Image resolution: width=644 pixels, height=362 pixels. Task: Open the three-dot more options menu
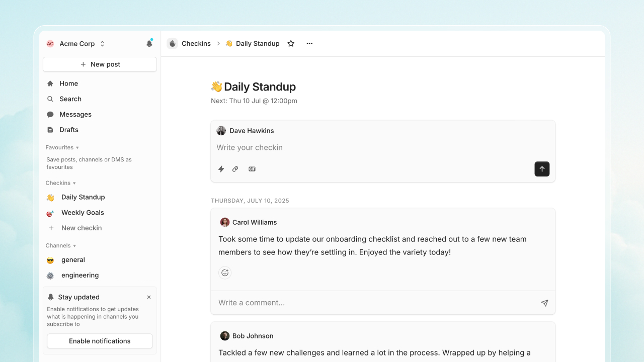click(309, 44)
